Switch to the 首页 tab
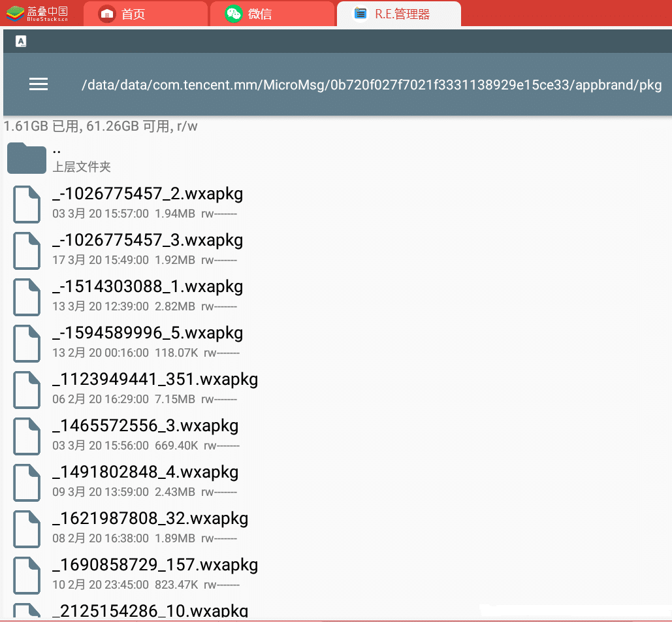This screenshot has width=672, height=622. point(145,14)
